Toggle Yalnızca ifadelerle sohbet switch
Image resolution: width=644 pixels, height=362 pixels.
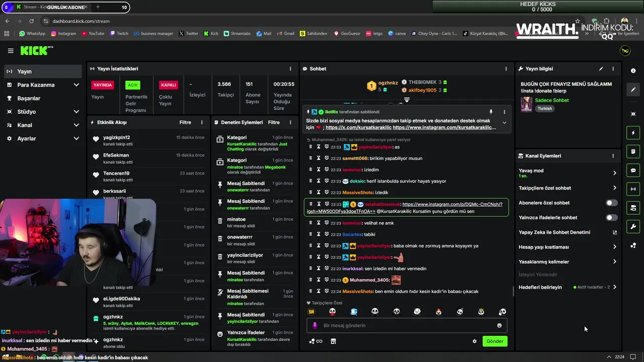point(611,218)
